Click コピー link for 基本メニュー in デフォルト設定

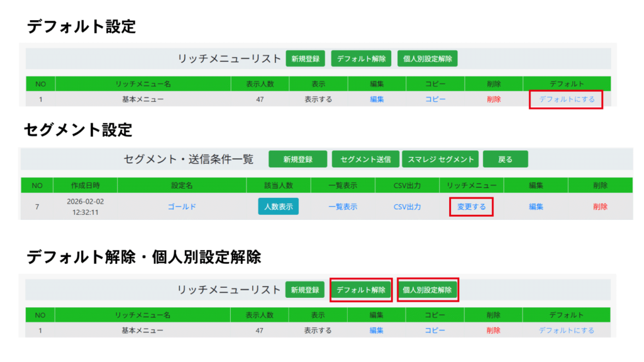click(435, 99)
